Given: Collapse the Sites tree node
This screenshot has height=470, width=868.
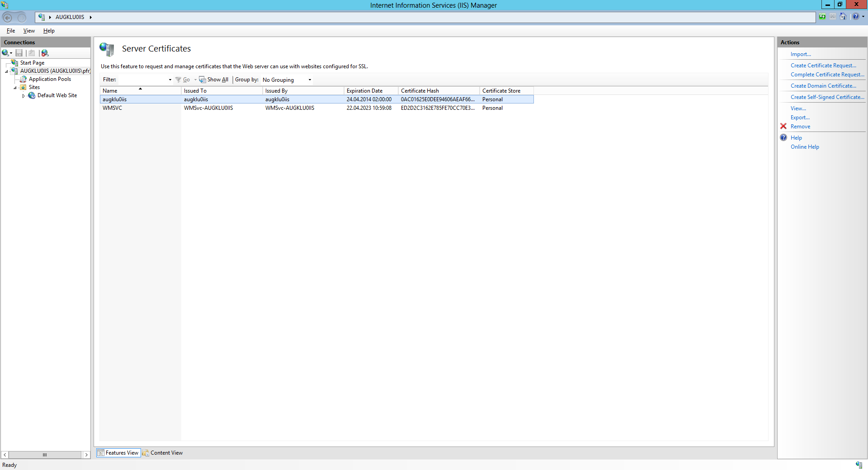Looking at the screenshot, I should [15, 88].
